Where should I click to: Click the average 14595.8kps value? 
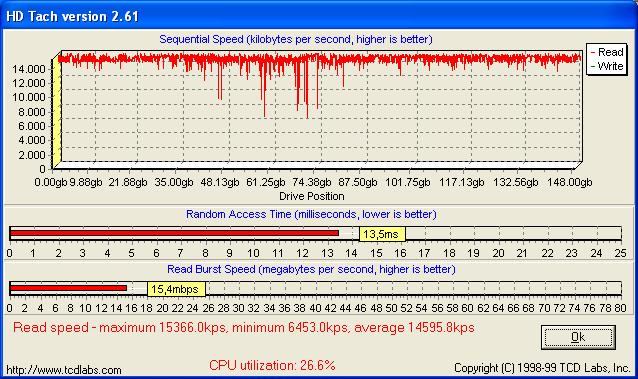[x=415, y=327]
